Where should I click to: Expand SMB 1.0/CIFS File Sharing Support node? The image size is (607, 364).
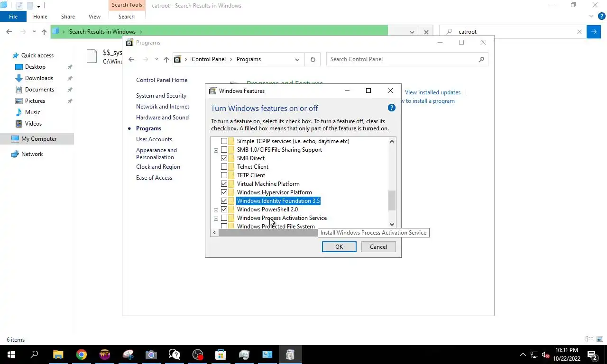[x=216, y=150]
